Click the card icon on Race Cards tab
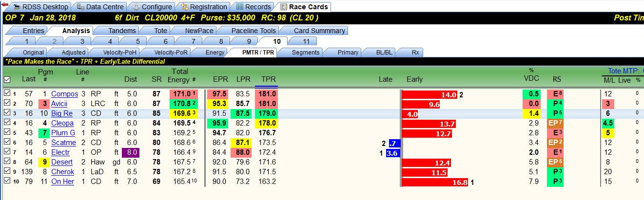Image resolution: width=644 pixels, height=200 pixels. point(283,7)
